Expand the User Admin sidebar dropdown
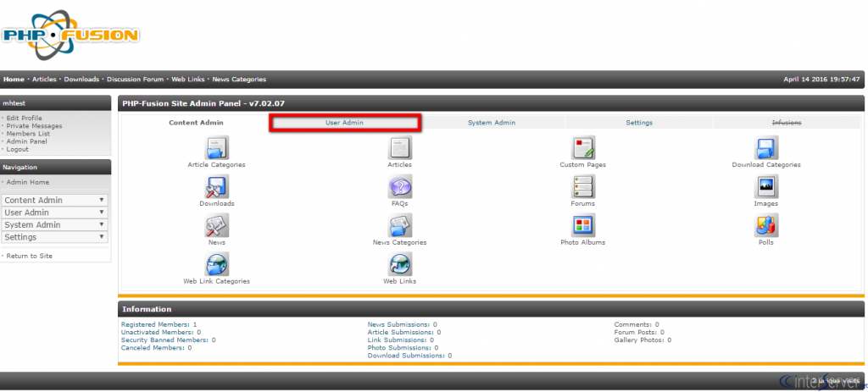This screenshot has width=868, height=392. 55,213
